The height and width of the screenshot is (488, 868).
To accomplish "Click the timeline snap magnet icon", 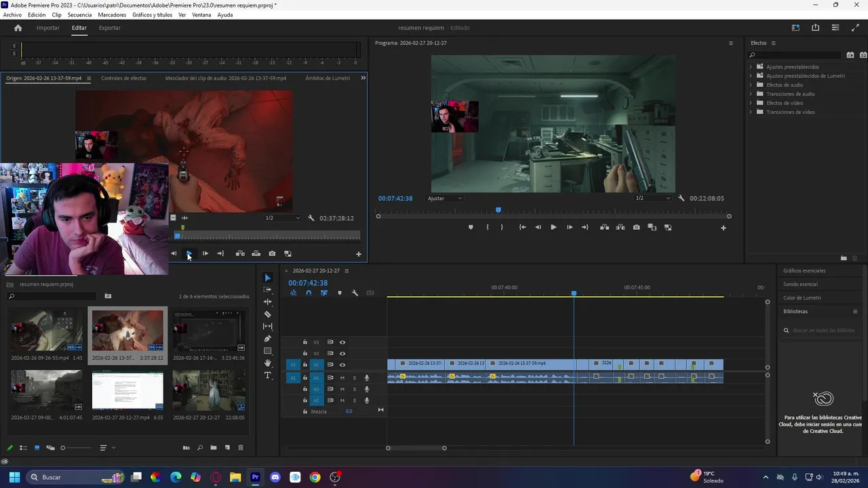I will click(309, 293).
